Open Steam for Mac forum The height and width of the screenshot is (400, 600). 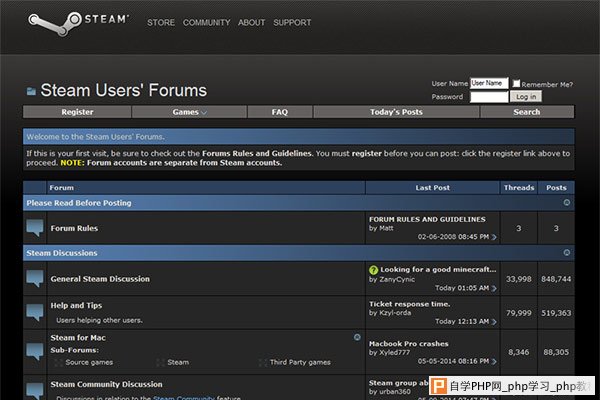[x=78, y=338]
